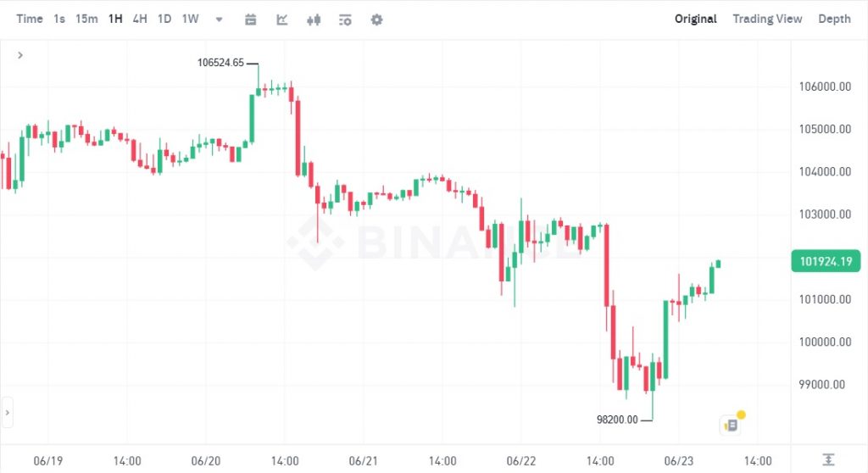Open the chart display options icon
The image size is (868, 473).
[x=345, y=19]
